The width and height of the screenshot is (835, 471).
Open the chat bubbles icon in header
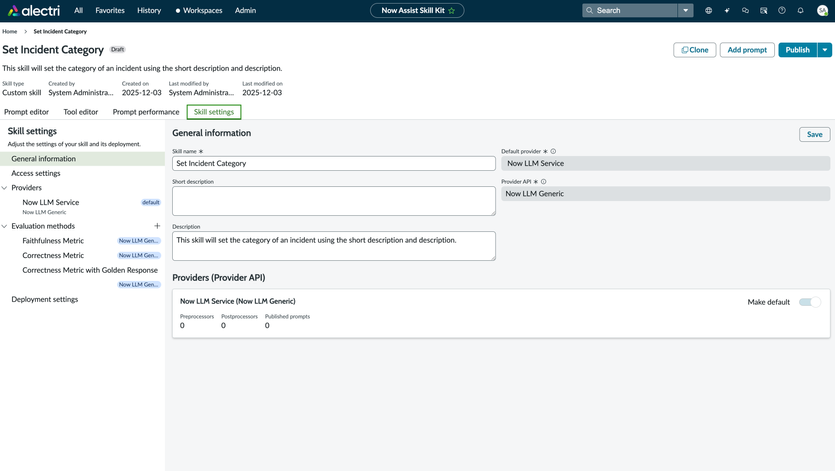tap(745, 11)
